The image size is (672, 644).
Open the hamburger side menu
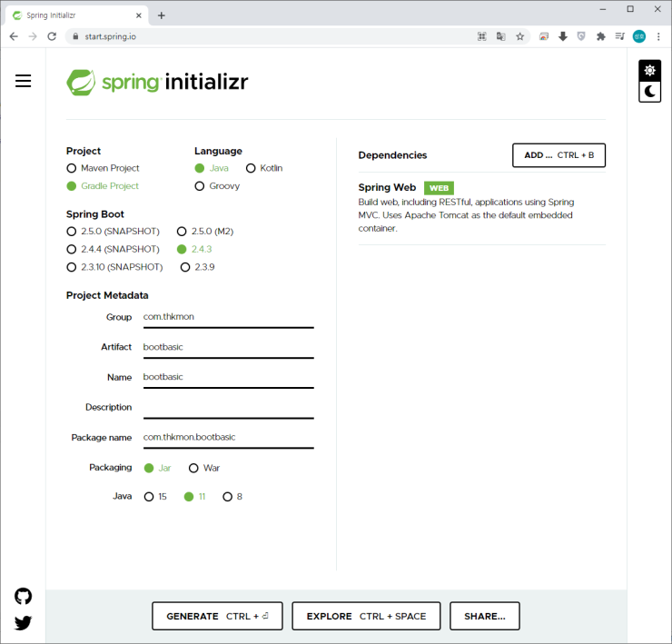click(24, 81)
